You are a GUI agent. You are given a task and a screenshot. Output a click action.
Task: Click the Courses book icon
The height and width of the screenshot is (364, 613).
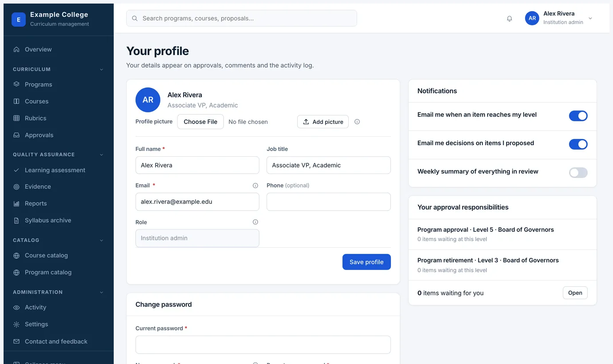(16, 101)
